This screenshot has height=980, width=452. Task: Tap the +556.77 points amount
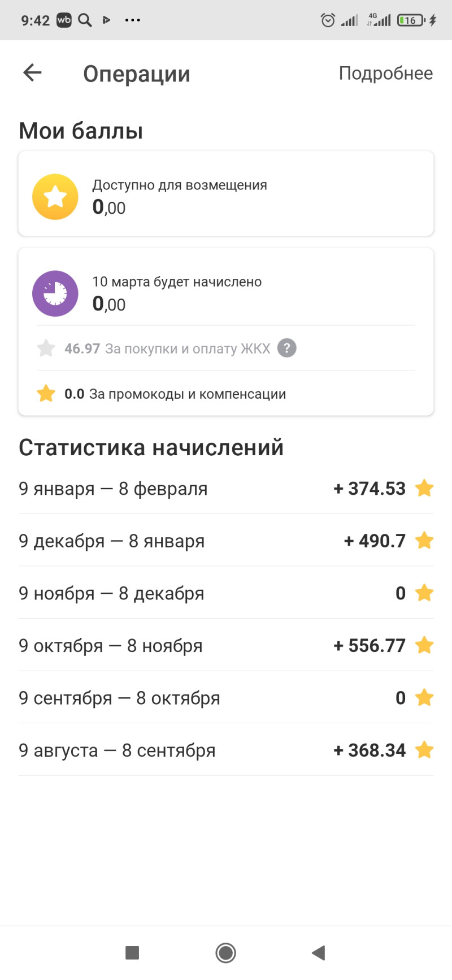(x=370, y=646)
